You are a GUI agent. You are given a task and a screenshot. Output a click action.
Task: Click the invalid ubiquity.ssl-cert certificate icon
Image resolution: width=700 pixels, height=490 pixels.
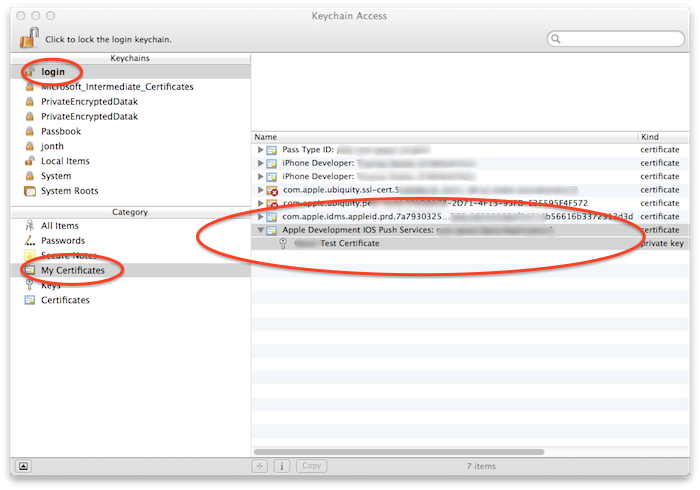272,191
